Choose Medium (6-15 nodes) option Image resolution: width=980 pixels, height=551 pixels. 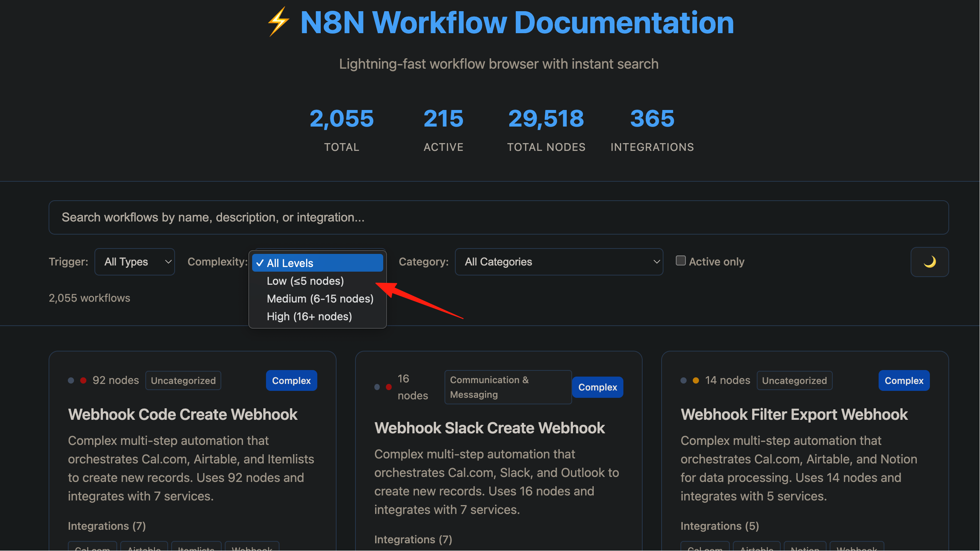point(317,299)
